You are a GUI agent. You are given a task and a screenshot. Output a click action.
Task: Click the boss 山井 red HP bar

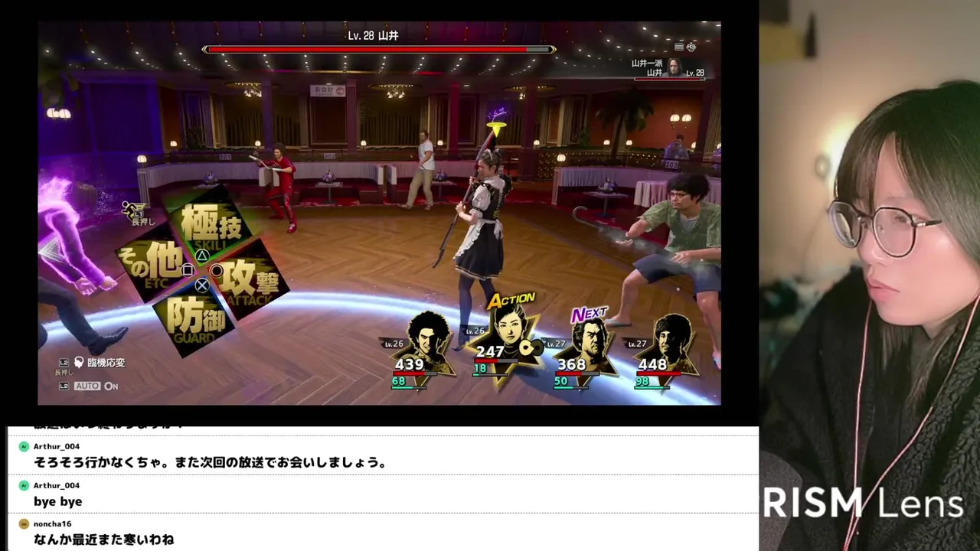pyautogui.click(x=378, y=50)
